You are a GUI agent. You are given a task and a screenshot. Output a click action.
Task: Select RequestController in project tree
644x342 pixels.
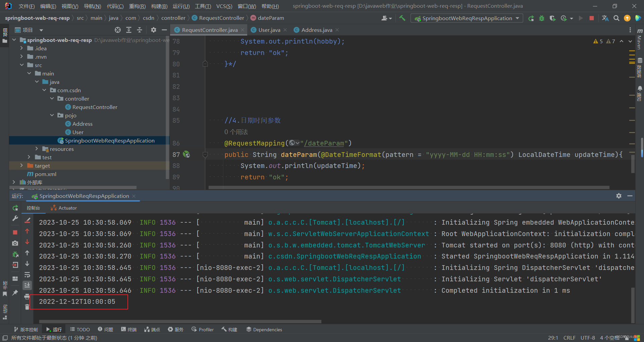(x=95, y=107)
